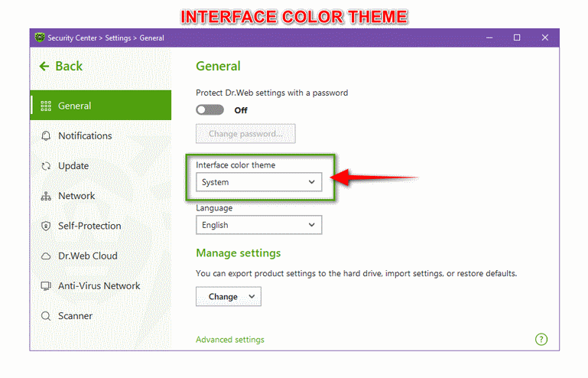Click the Scanner magnifier icon

pyautogui.click(x=46, y=316)
